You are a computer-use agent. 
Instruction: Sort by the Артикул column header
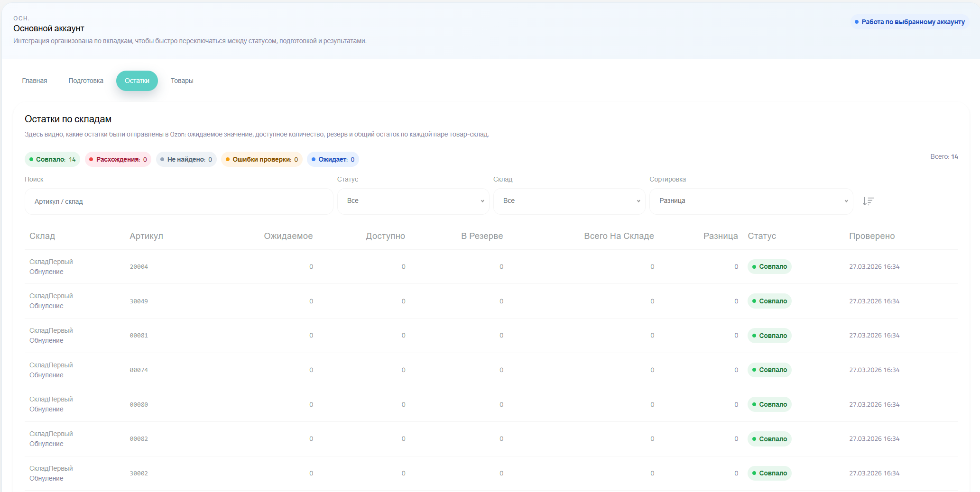pyautogui.click(x=146, y=236)
